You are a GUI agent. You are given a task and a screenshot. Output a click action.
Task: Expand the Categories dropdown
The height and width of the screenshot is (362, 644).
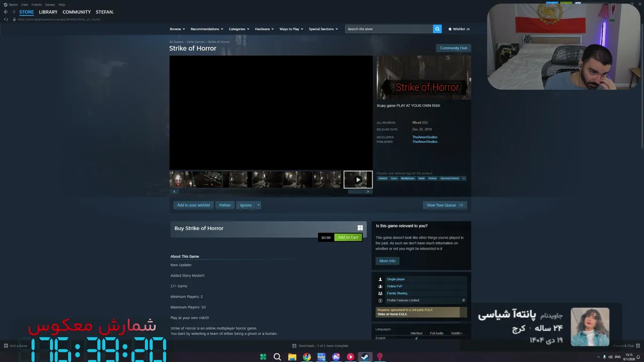click(x=239, y=29)
